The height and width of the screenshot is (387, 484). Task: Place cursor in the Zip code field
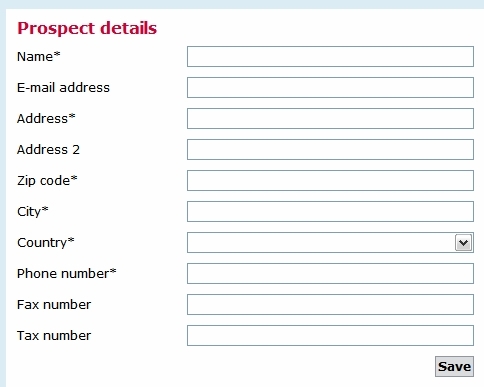[x=330, y=181]
